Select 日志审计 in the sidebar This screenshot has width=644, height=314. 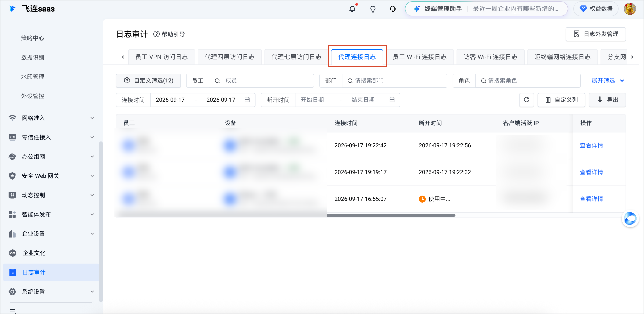tap(51, 272)
